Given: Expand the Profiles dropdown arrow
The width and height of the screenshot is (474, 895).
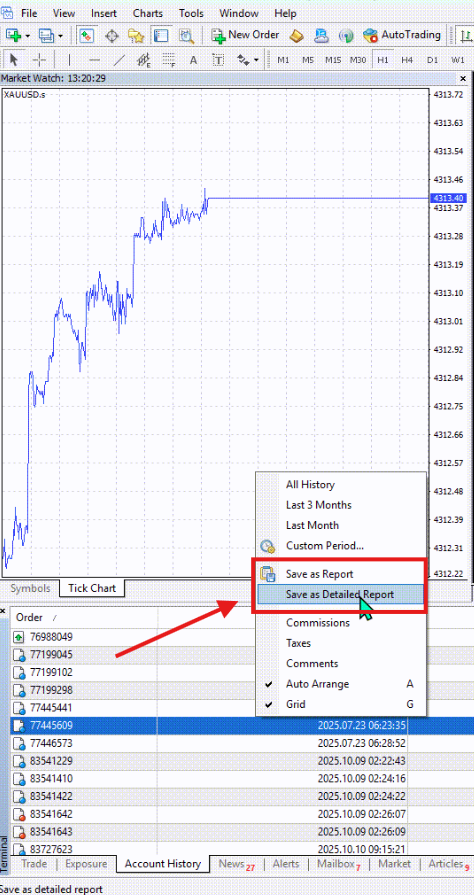Looking at the screenshot, I should pos(60,36).
